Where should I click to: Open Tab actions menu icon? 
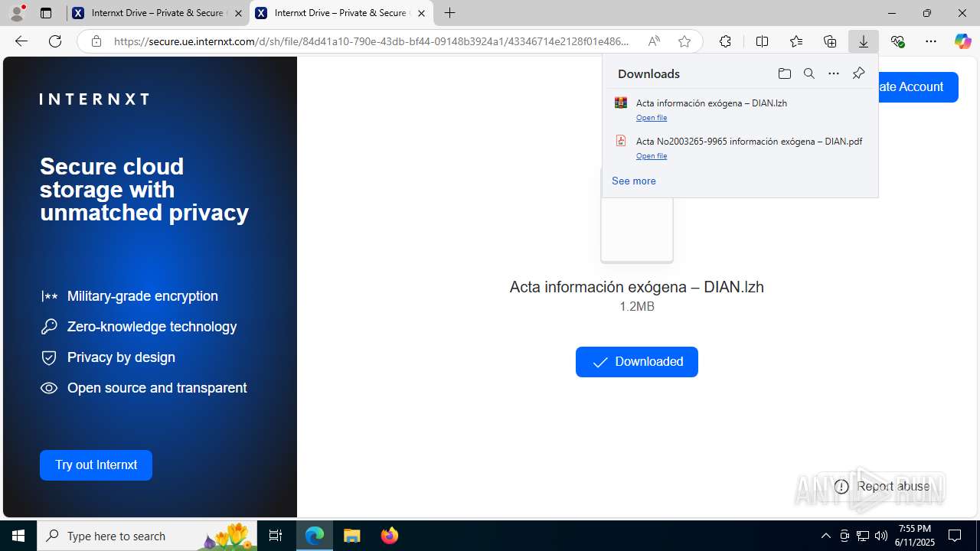point(46,13)
